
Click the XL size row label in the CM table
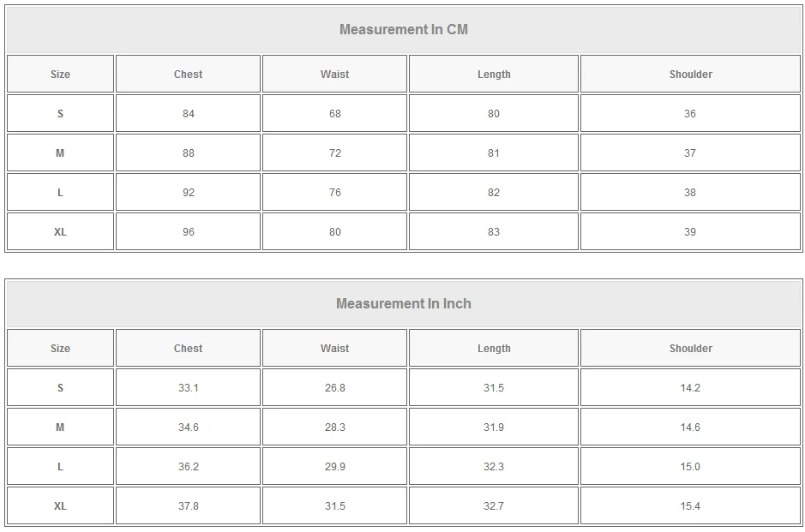[60, 232]
